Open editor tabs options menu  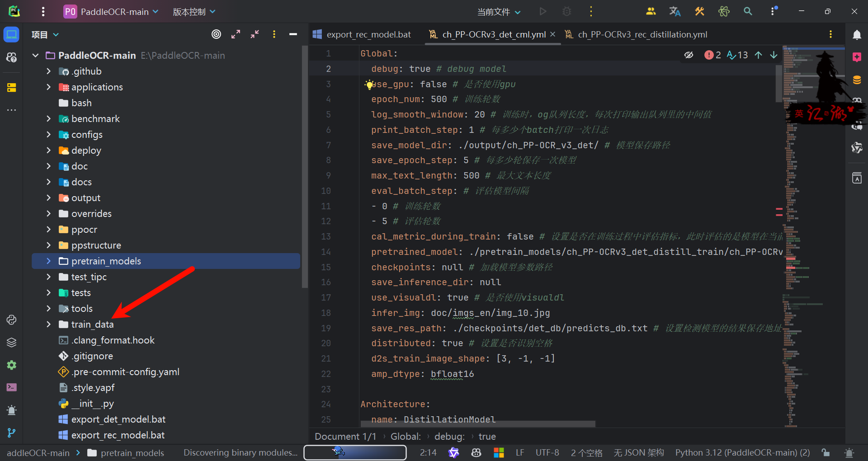click(830, 34)
